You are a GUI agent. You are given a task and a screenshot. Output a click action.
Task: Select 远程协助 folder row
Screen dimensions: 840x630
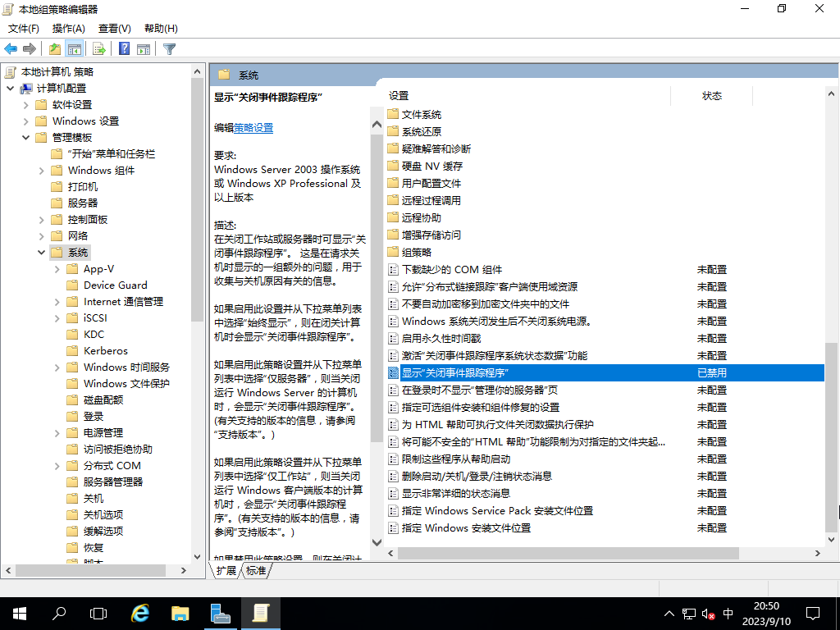coord(421,217)
